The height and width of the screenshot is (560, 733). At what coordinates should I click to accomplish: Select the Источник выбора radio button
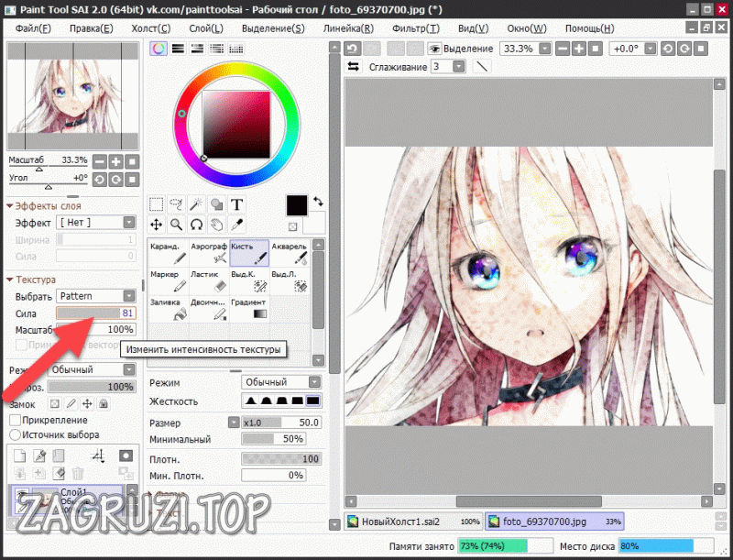tap(15, 434)
